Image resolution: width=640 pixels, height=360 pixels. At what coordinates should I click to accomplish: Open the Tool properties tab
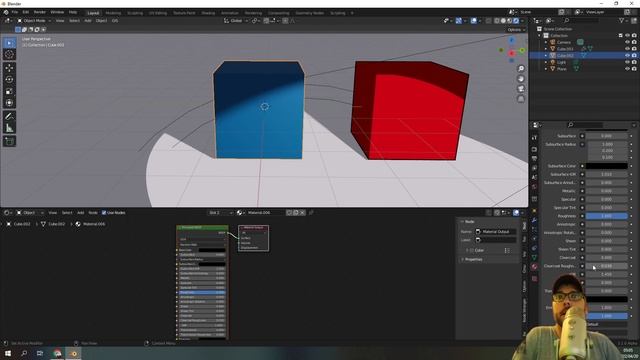[534, 138]
